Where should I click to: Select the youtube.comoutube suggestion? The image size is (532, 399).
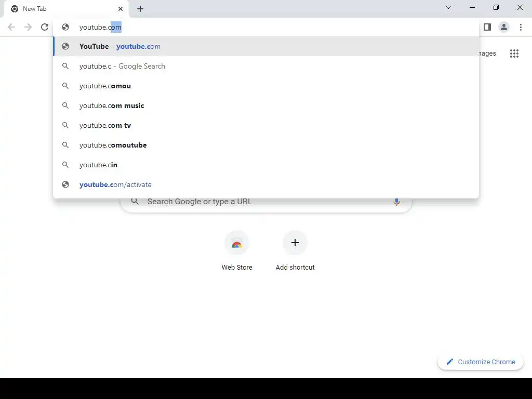click(266, 145)
